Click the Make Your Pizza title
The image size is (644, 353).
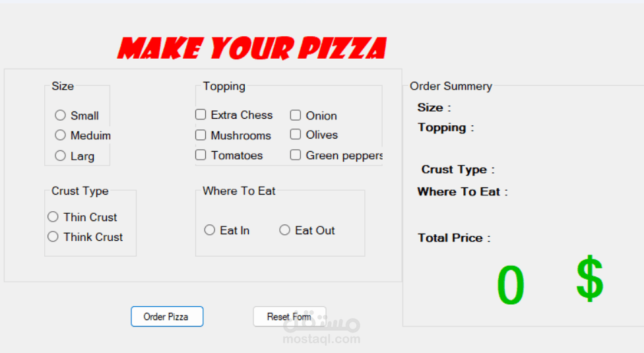tap(252, 48)
